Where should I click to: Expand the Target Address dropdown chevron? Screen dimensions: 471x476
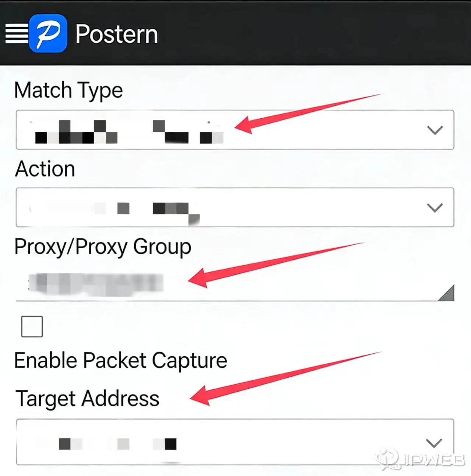tap(434, 443)
